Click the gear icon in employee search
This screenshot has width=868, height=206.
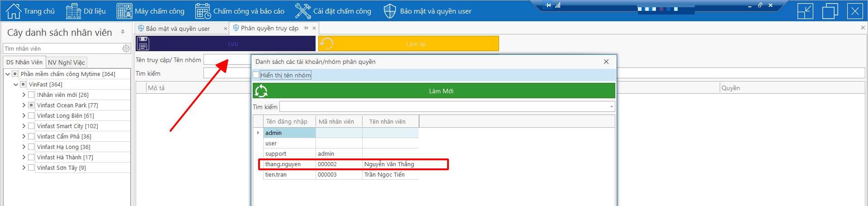126,48
